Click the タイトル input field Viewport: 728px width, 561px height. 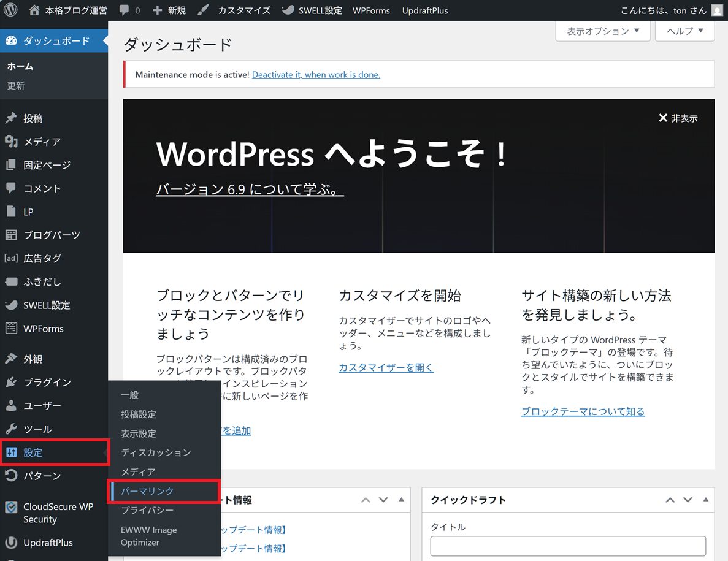[x=567, y=546]
